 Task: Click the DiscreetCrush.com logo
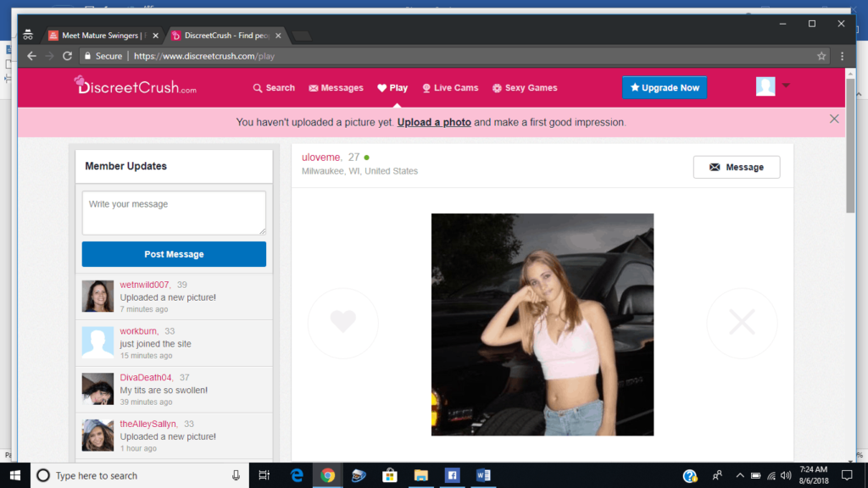pos(136,86)
